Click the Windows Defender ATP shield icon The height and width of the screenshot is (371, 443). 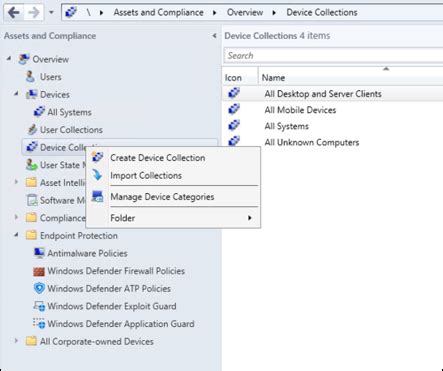click(x=39, y=288)
